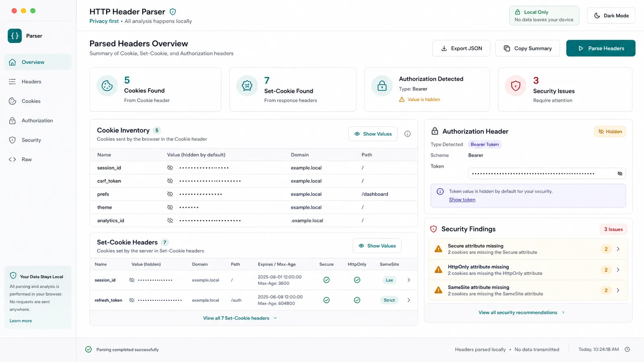Reveal the analytics_id cookie value
Image resolution: width=644 pixels, height=362 pixels.
170,220
